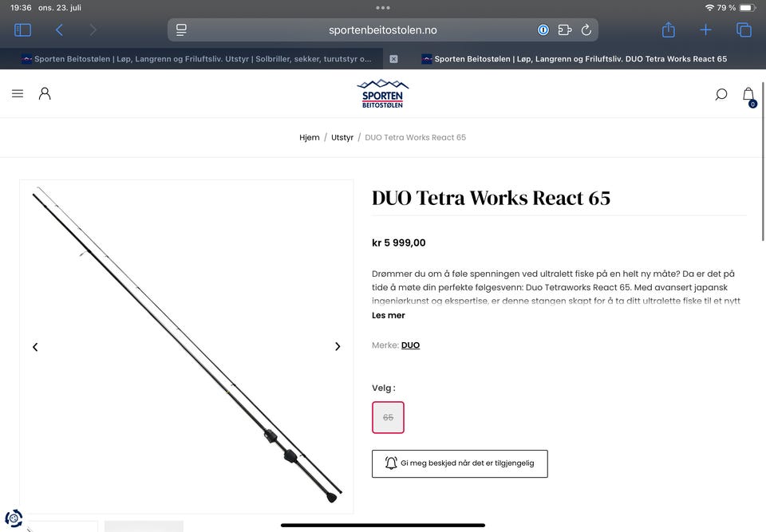Reload the current page
Screen dimensions: 766x532
coord(586,30)
